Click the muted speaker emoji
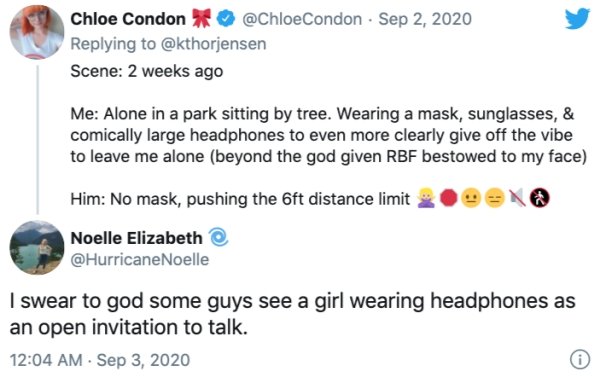The width and height of the screenshot is (600, 377). [x=517, y=198]
